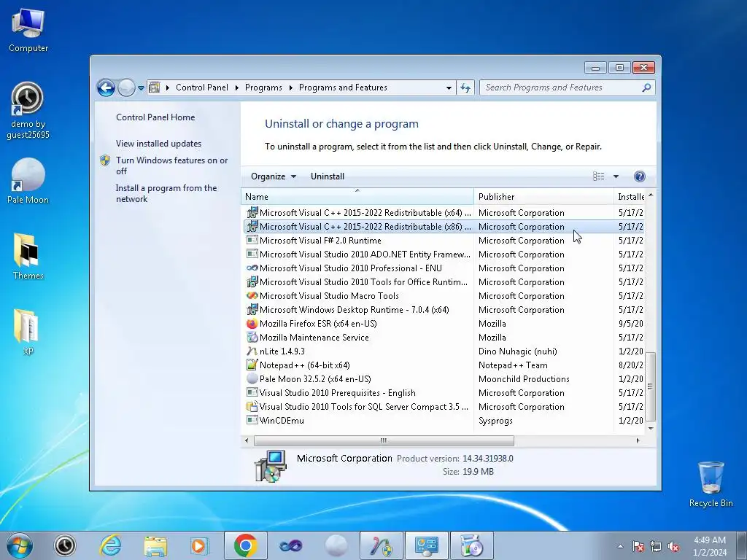The width and height of the screenshot is (747, 560).
Task: Click the Action Center flag tray icon
Action: [638, 546]
